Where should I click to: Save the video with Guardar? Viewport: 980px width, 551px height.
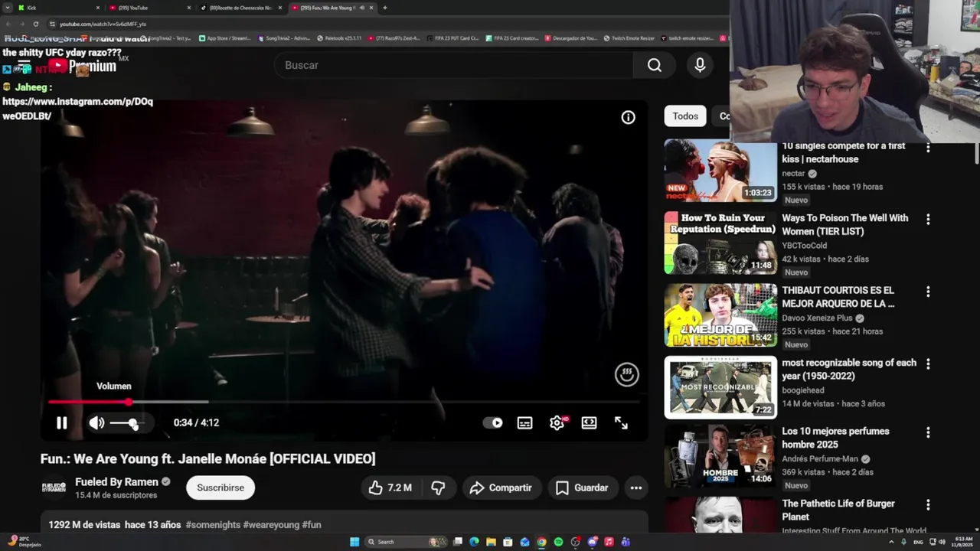582,487
